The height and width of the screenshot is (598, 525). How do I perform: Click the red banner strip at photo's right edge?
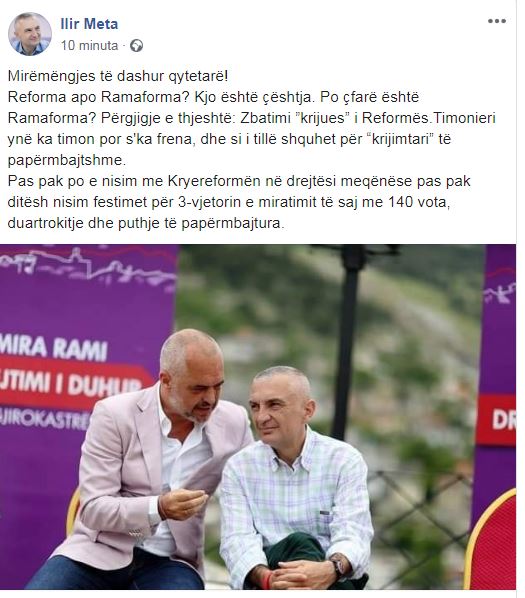(x=496, y=420)
